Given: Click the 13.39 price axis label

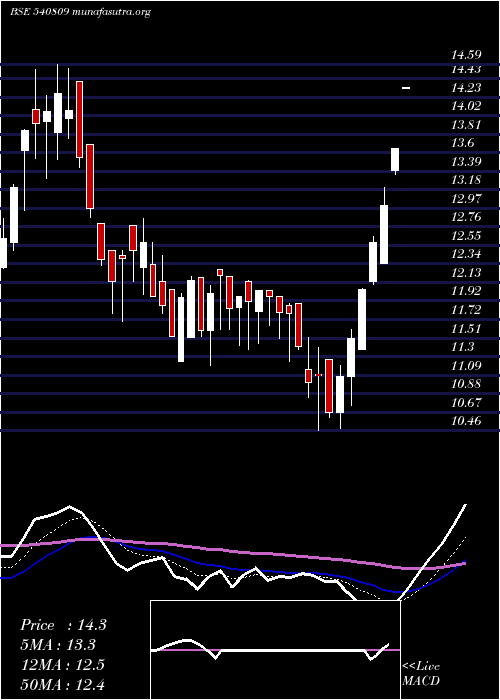Looking at the screenshot, I should coord(466,162).
